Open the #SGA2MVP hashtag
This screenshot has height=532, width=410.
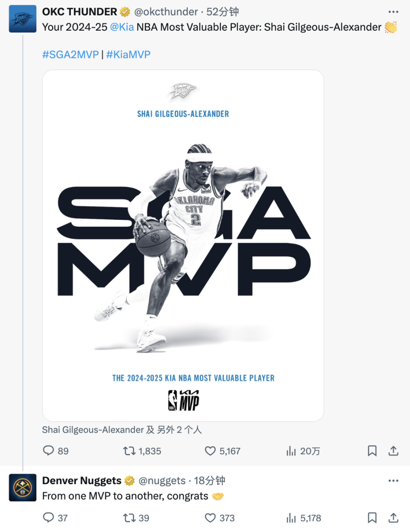click(x=70, y=55)
